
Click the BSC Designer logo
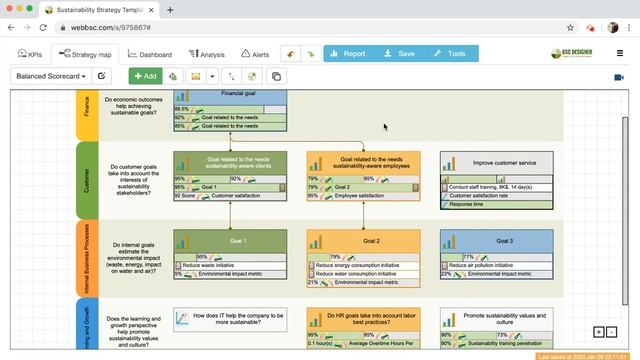pos(571,53)
